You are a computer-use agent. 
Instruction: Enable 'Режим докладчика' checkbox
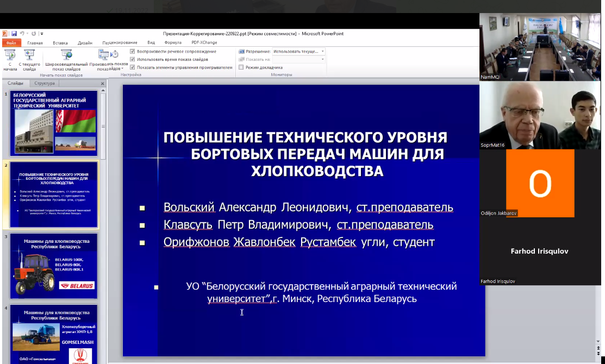point(241,67)
